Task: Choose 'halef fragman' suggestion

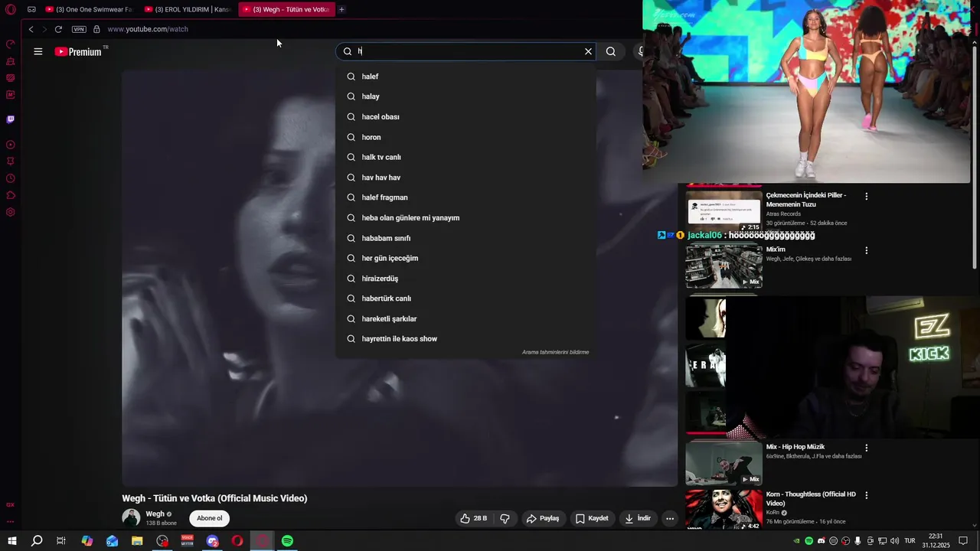Action: pos(465,197)
